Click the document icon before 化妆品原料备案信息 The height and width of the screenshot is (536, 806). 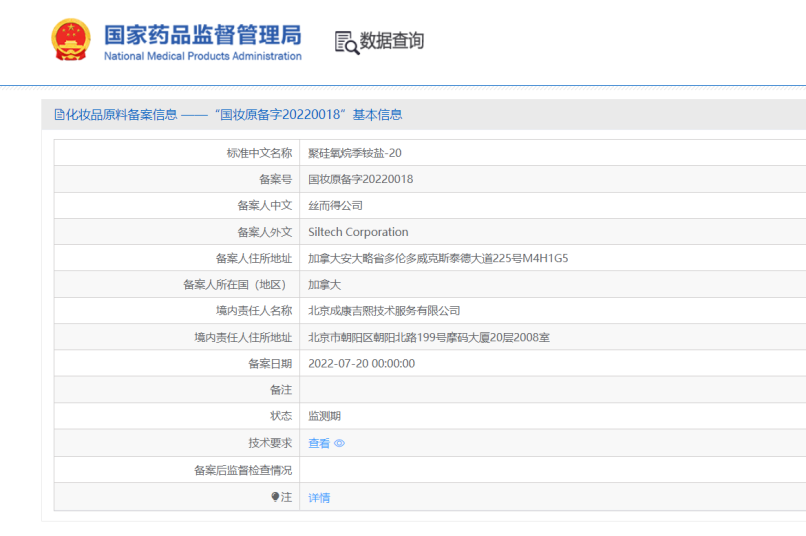point(59,115)
